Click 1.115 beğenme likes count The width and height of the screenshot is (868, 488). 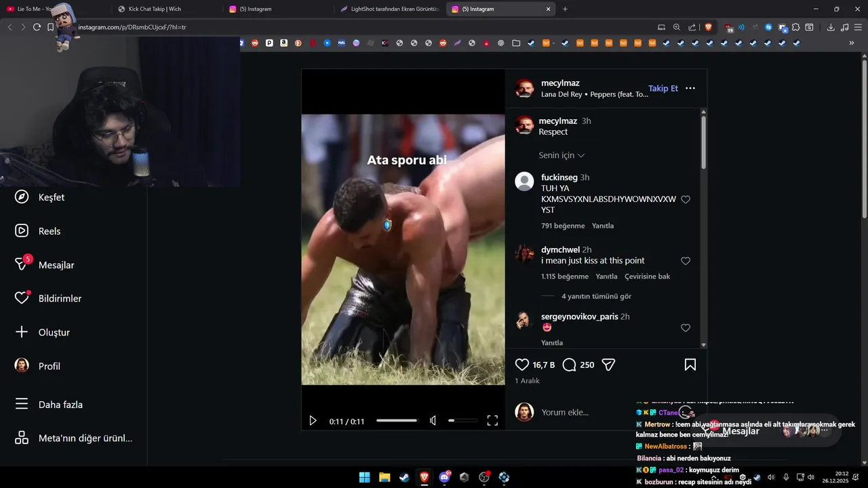pos(565,277)
